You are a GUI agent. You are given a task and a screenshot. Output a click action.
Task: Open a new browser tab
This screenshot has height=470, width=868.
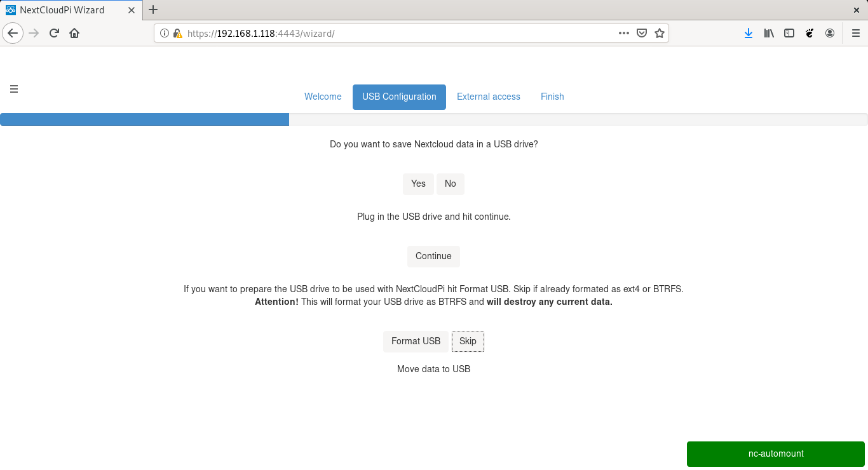[153, 10]
